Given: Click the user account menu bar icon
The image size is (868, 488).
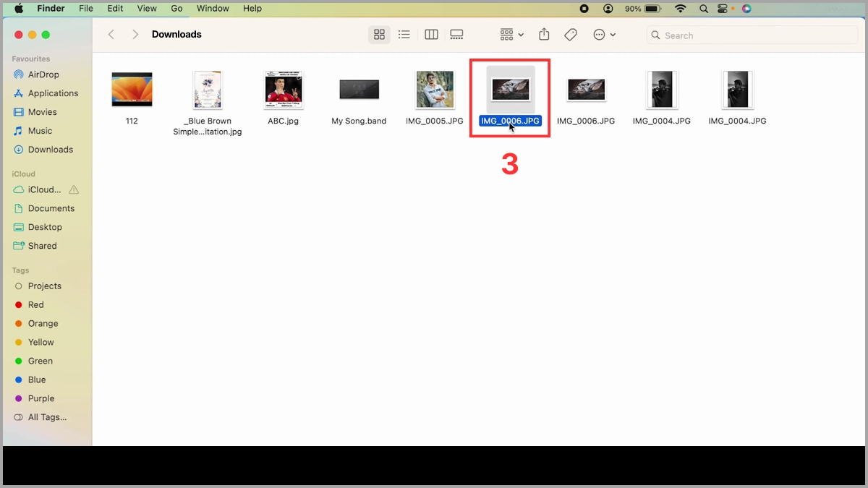Looking at the screenshot, I should pyautogui.click(x=608, y=9).
